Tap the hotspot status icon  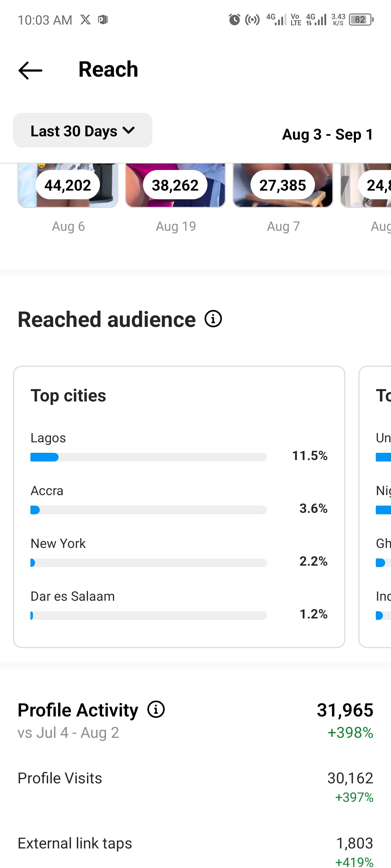(252, 20)
